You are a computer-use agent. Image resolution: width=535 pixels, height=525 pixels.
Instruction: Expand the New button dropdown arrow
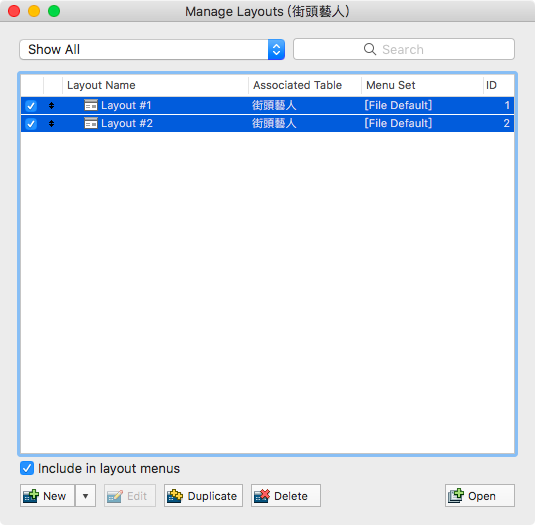[x=85, y=496]
